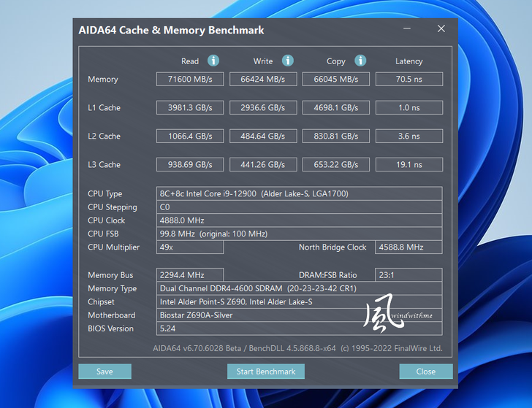Select L3 Cache read value 938.69 GB/s

pyautogui.click(x=190, y=164)
